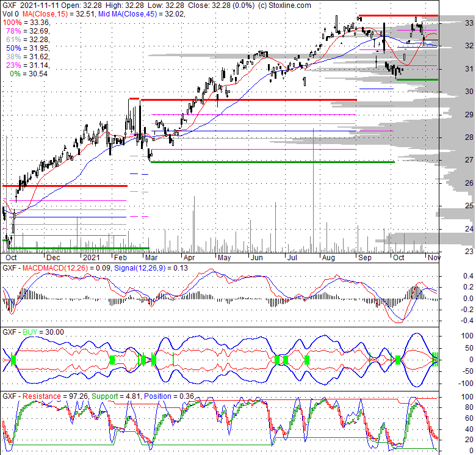Click Resistance panel axis label '80'

(x=469, y=407)
